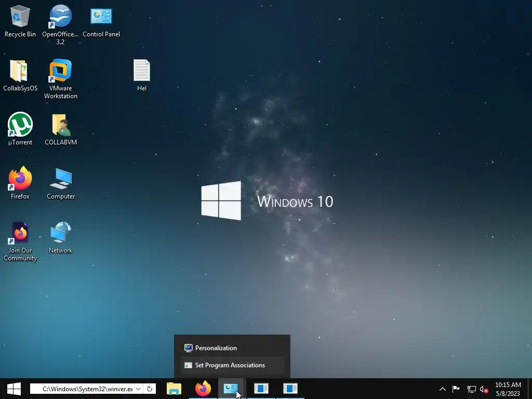Select the Join Our Community shortcut

20,242
